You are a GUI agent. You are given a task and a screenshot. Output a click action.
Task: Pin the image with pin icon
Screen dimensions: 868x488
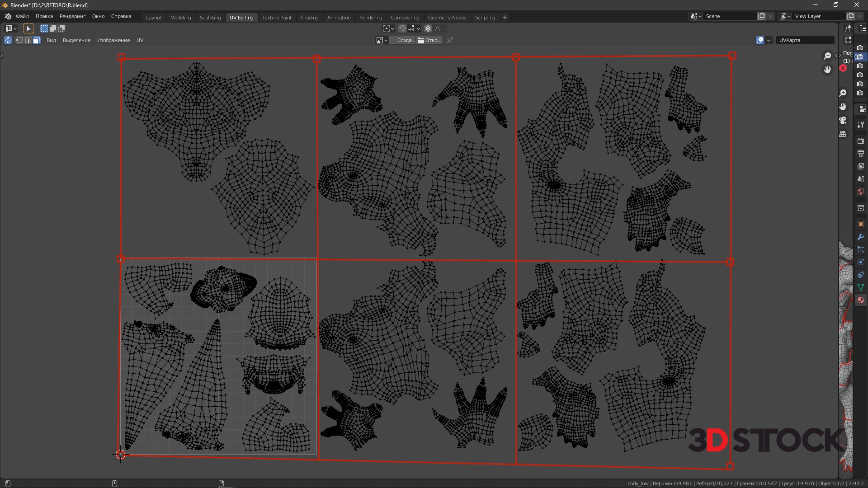pos(450,40)
